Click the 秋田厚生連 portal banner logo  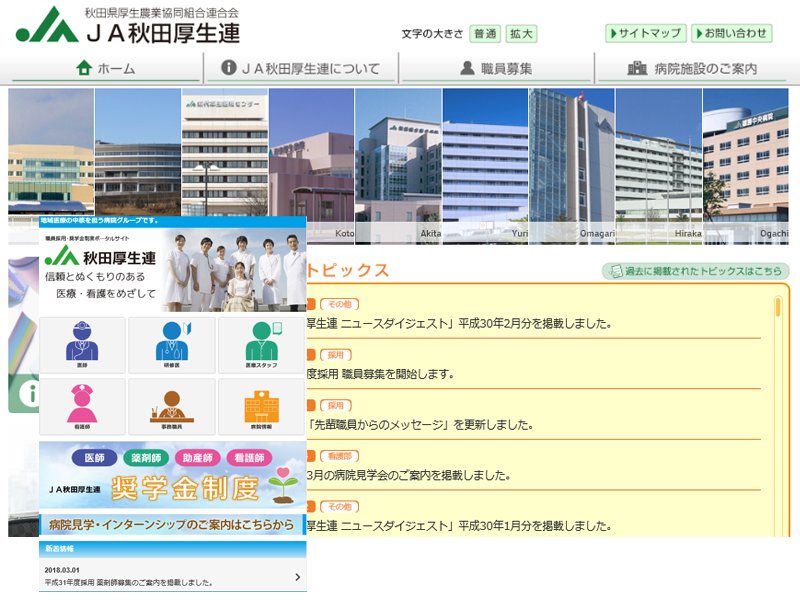(x=101, y=256)
